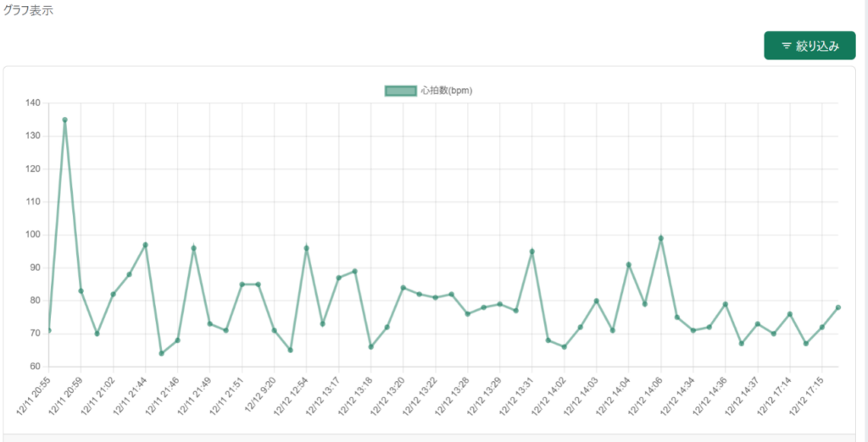This screenshot has height=442, width=868.
Task: Click the 140 y-axis label
Action: pyautogui.click(x=33, y=103)
